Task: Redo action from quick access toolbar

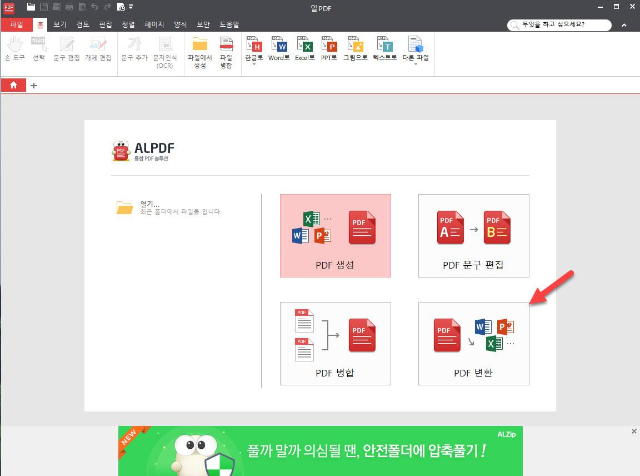Action: click(107, 7)
